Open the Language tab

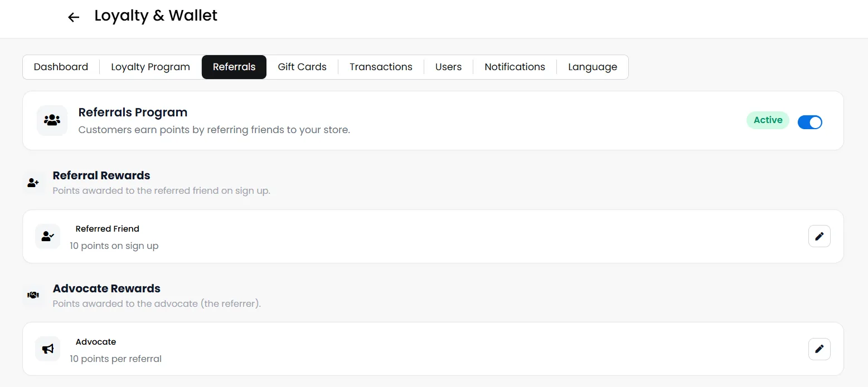point(593,67)
